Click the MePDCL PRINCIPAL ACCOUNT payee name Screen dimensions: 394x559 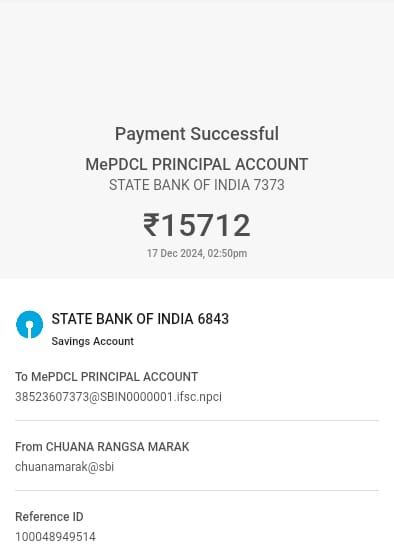(197, 164)
